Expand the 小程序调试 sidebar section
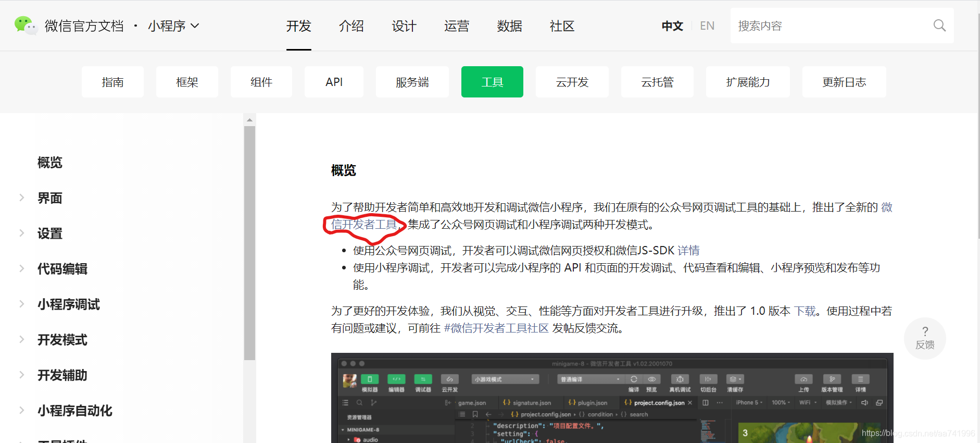980x443 pixels. click(x=22, y=304)
